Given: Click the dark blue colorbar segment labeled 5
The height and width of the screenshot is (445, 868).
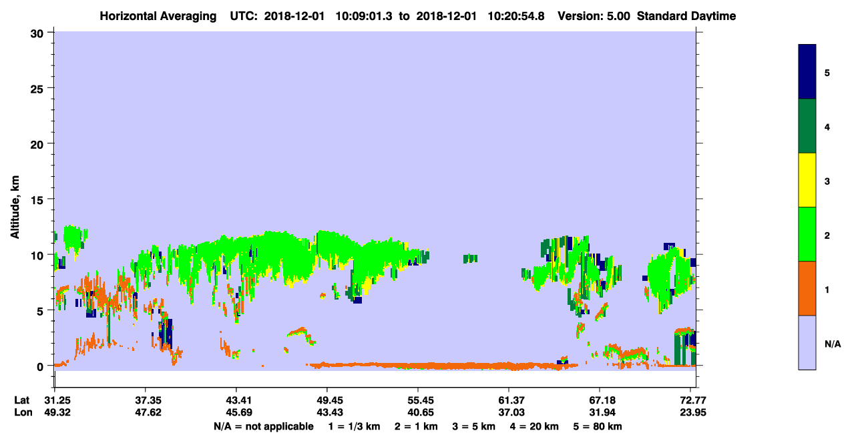Looking at the screenshot, I should 807,72.
